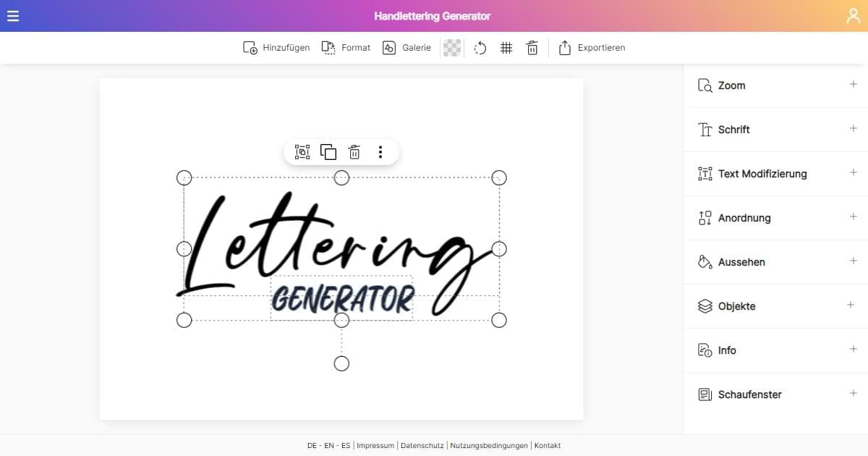Click the group objects icon in floating toolbar

302,152
